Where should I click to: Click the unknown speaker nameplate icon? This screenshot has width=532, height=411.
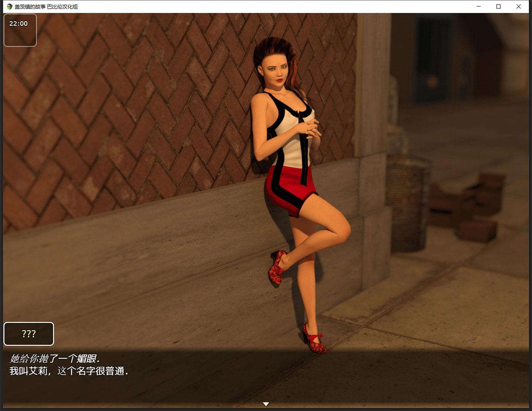tap(28, 333)
